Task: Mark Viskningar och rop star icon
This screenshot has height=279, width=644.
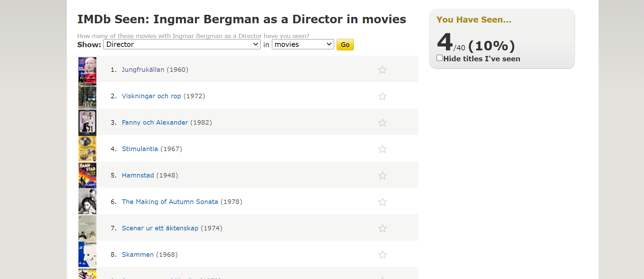Action: [x=382, y=96]
